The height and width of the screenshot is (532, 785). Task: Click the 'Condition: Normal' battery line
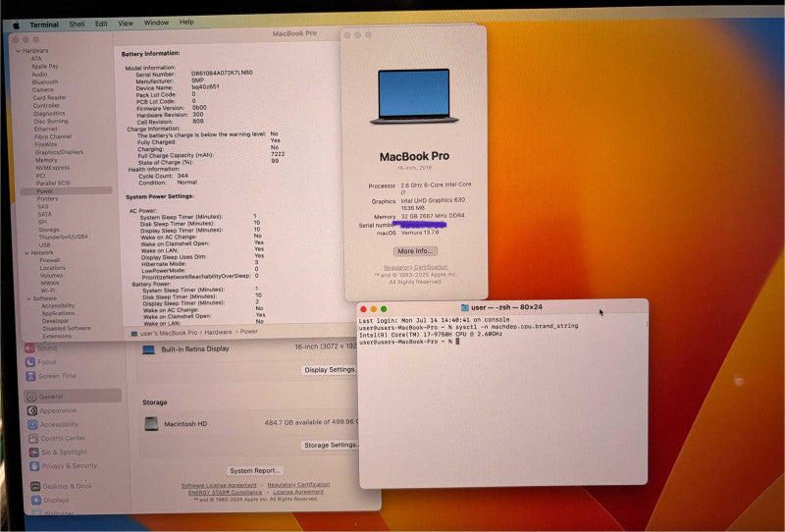[x=168, y=183]
